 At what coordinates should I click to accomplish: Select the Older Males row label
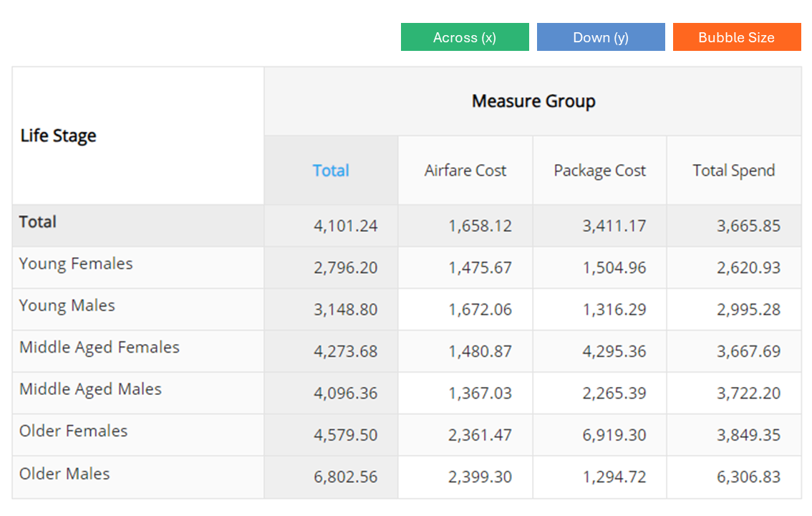pyautogui.click(x=64, y=474)
